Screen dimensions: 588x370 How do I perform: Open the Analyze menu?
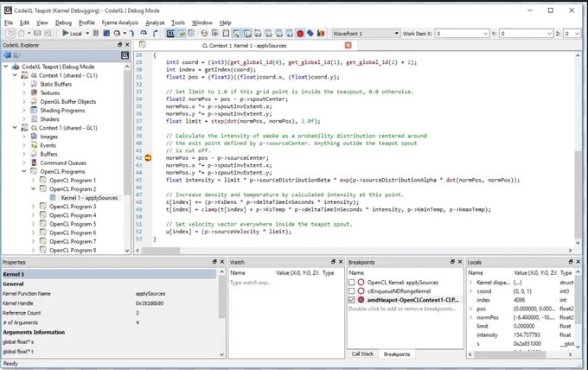pyautogui.click(x=155, y=22)
